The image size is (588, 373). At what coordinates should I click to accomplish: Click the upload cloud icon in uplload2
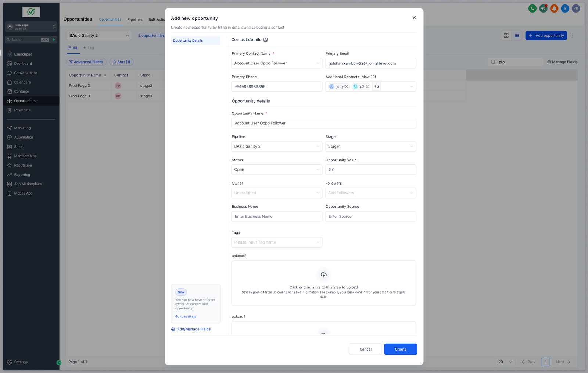click(323, 275)
